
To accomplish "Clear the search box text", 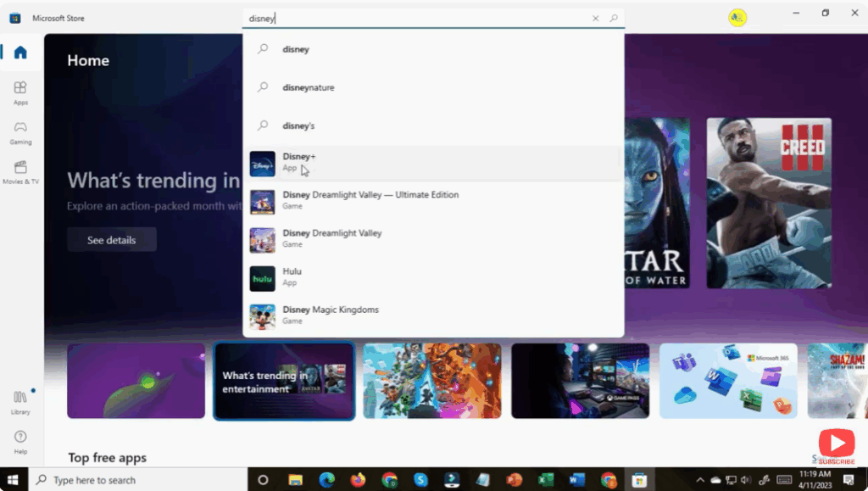I will [x=596, y=19].
